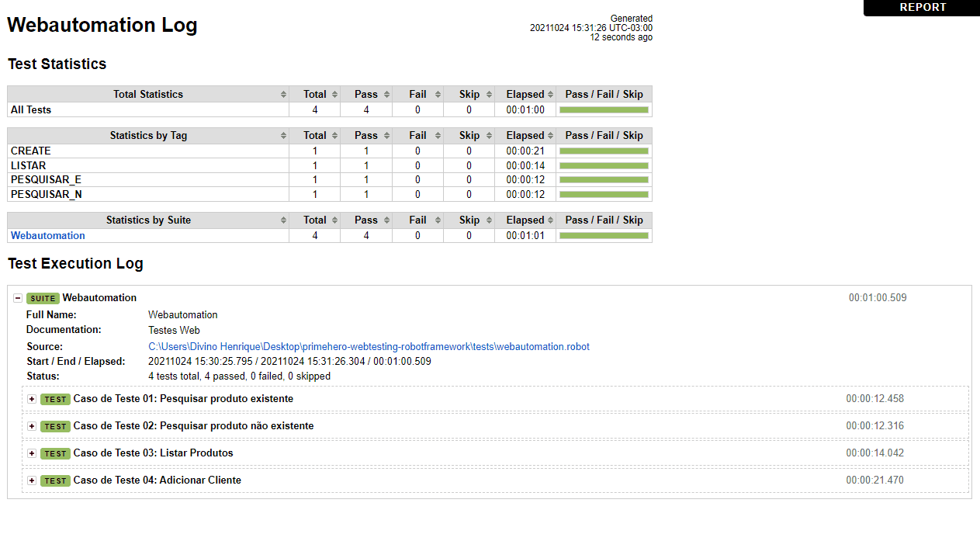The width and height of the screenshot is (980, 555).
Task: Click the CREATE tag pass bar
Action: pyautogui.click(x=604, y=151)
